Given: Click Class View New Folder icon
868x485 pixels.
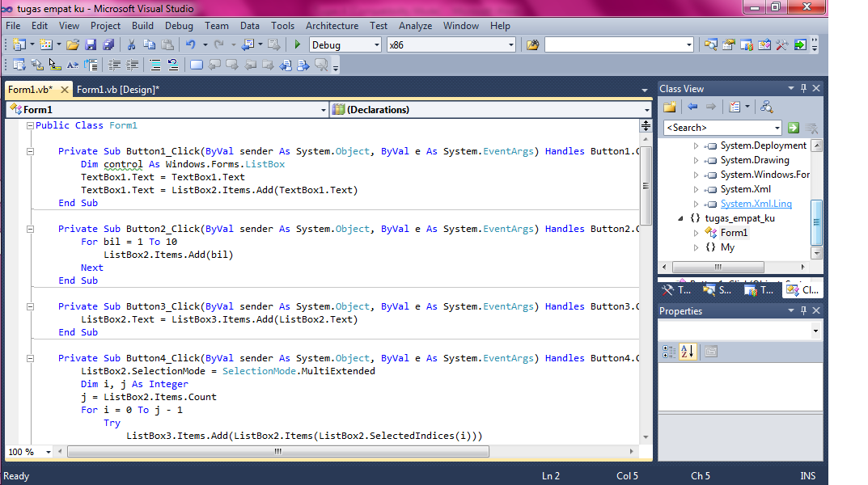Looking at the screenshot, I should point(670,108).
